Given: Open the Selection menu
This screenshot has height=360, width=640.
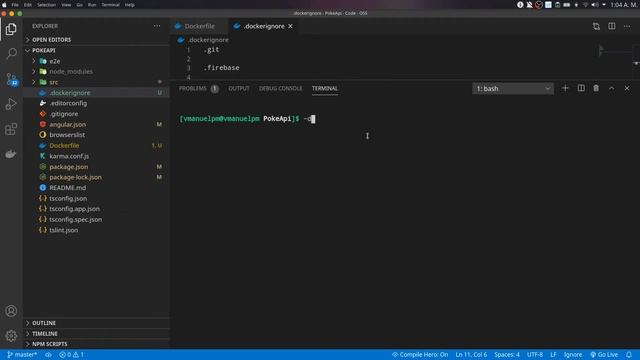Looking at the screenshot, I should (47, 5).
